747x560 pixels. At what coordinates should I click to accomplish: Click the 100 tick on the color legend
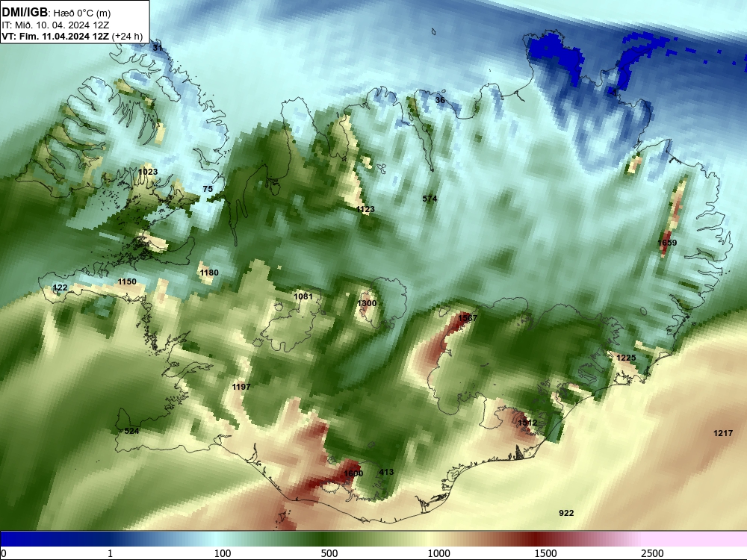tap(223, 553)
